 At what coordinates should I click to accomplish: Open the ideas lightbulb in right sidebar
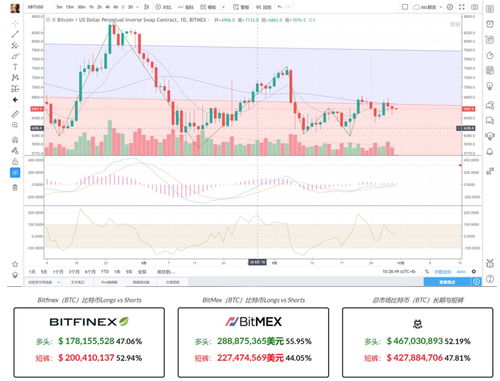point(490,86)
